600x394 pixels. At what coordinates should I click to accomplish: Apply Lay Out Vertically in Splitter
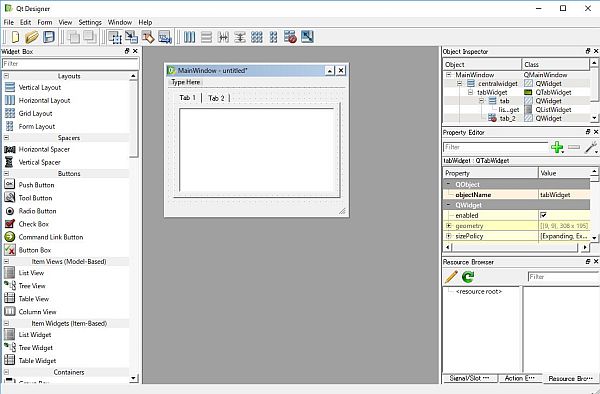tap(240, 37)
